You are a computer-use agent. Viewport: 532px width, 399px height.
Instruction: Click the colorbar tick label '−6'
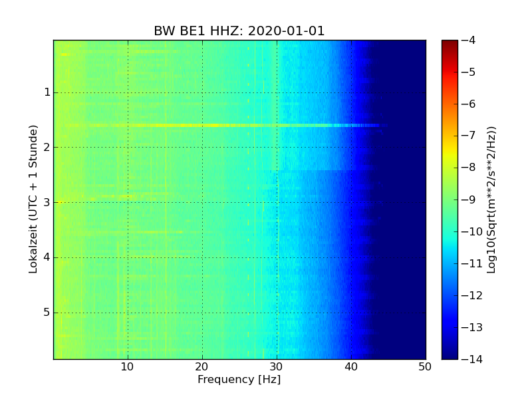pos(469,104)
